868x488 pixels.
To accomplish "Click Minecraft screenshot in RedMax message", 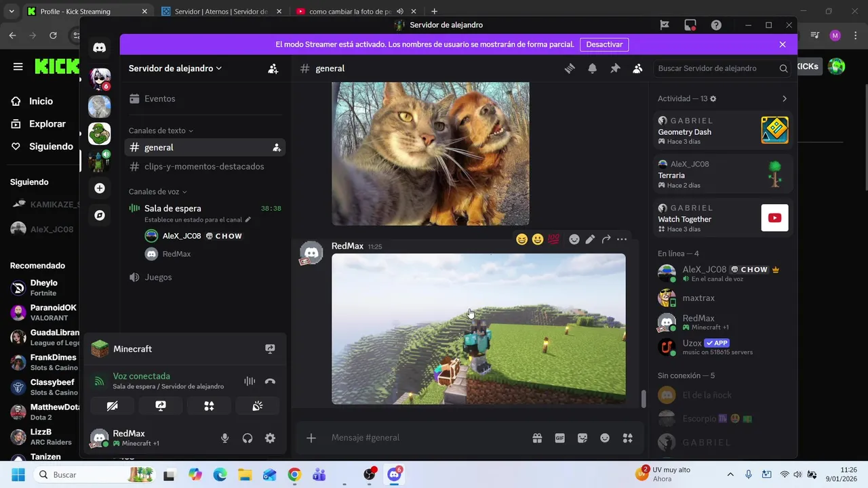I will tap(479, 329).
